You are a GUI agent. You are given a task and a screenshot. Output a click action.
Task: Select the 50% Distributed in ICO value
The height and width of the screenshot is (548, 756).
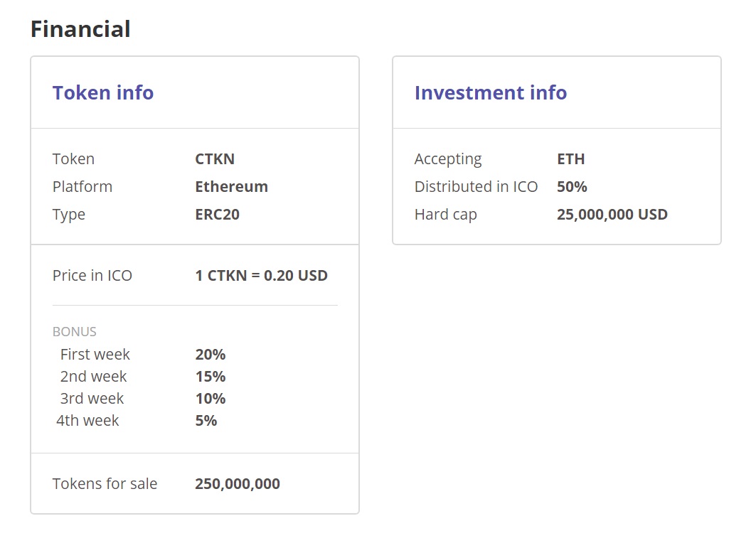[x=572, y=187]
